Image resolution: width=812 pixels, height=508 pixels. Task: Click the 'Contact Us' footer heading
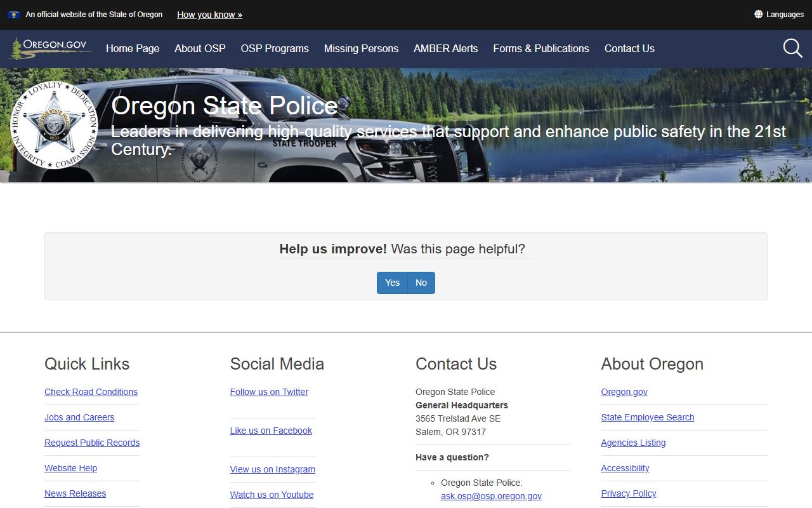[x=456, y=364]
